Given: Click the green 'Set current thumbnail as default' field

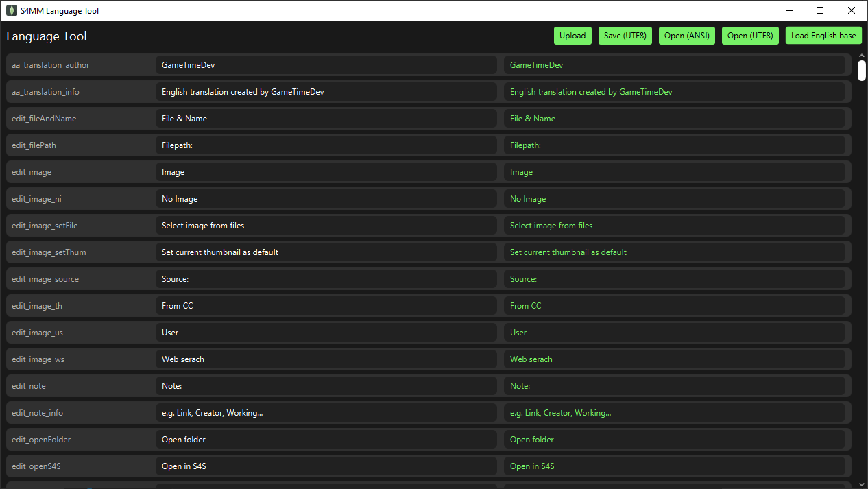Looking at the screenshot, I should pos(674,252).
